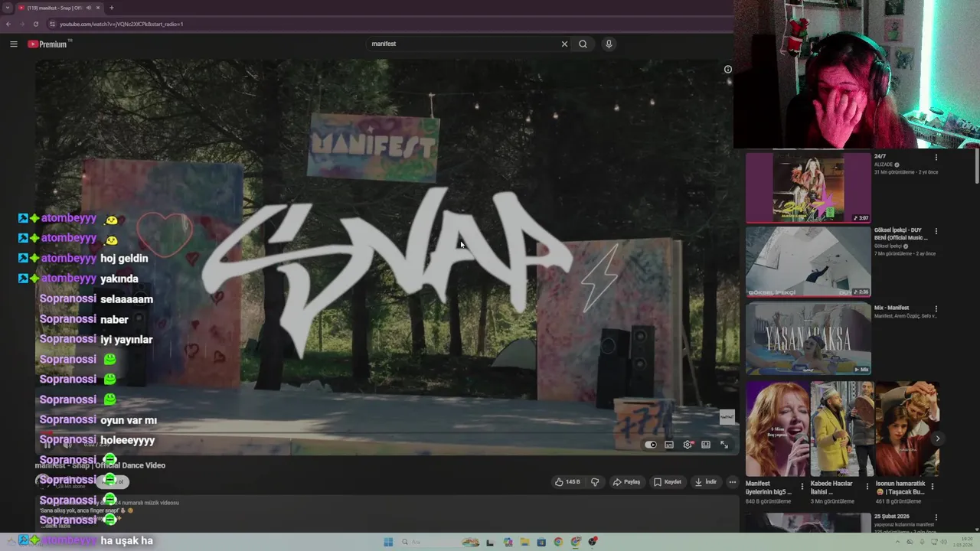The width and height of the screenshot is (980, 551).
Task: Open the Windows Start menu
Action: tap(388, 542)
